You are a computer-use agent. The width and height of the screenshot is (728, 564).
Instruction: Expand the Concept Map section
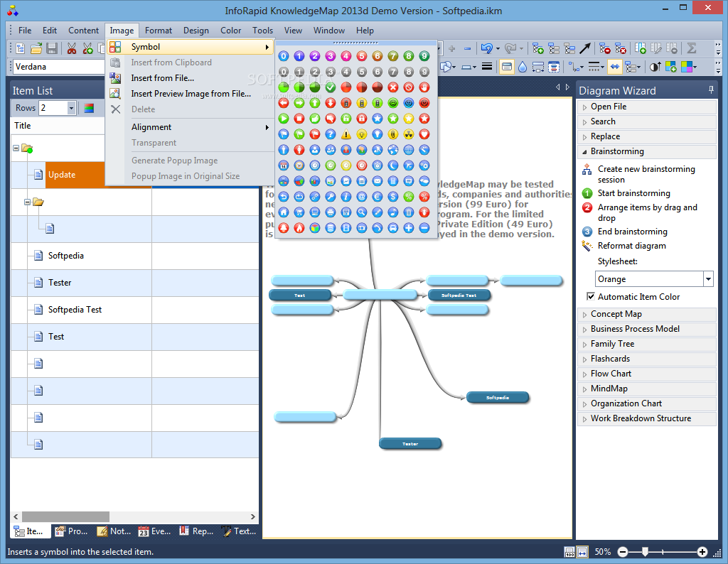[x=647, y=314]
